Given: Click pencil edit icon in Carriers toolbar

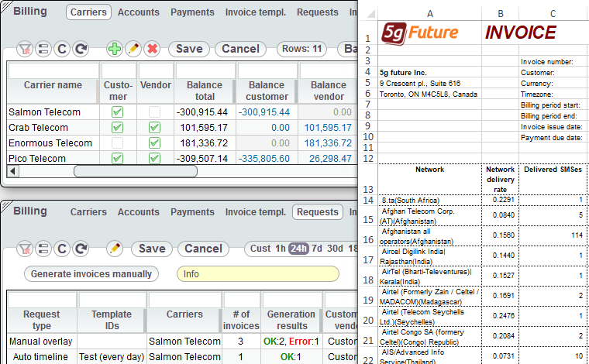Looking at the screenshot, I should 133,49.
